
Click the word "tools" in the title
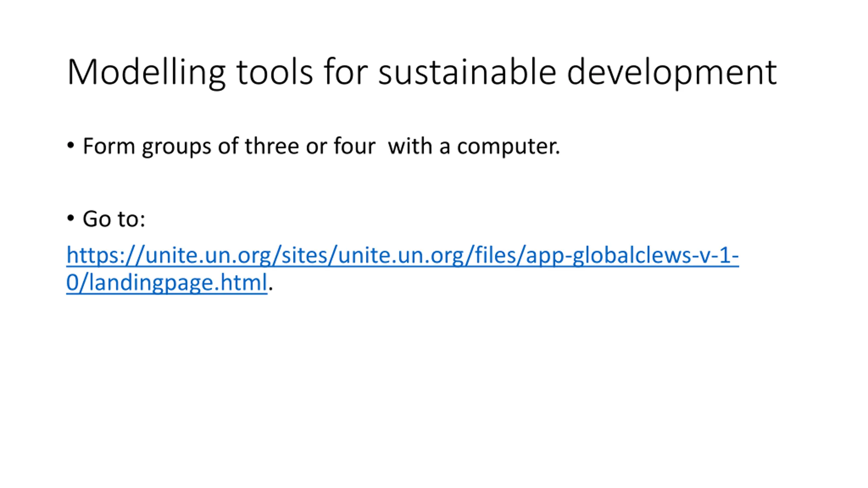click(x=274, y=72)
